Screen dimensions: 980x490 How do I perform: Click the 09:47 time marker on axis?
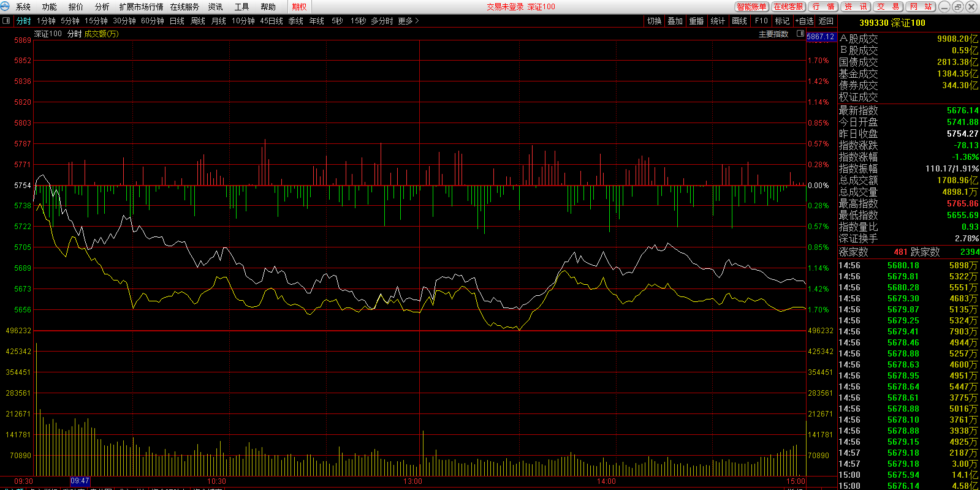point(80,481)
